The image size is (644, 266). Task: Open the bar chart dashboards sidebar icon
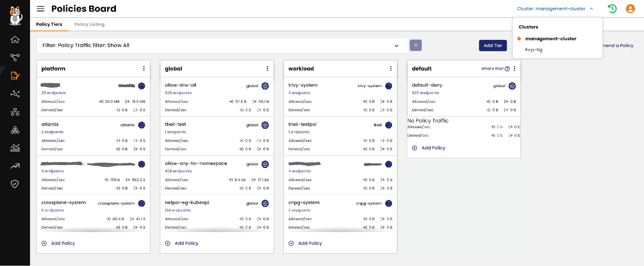point(15,148)
